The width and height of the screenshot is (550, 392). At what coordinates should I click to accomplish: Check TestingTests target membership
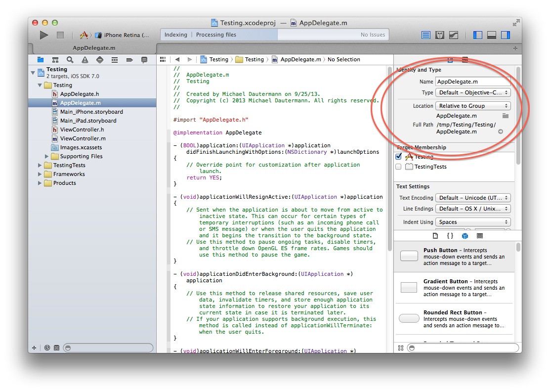pos(398,167)
